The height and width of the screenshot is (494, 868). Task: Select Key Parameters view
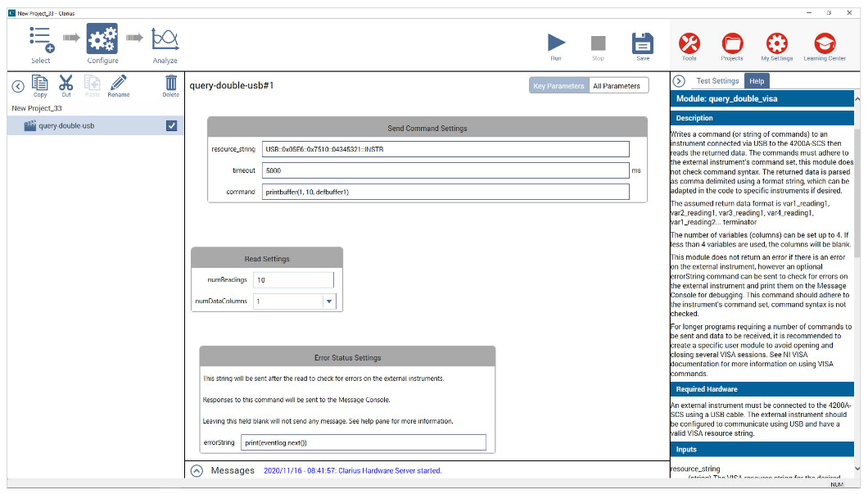tap(558, 86)
